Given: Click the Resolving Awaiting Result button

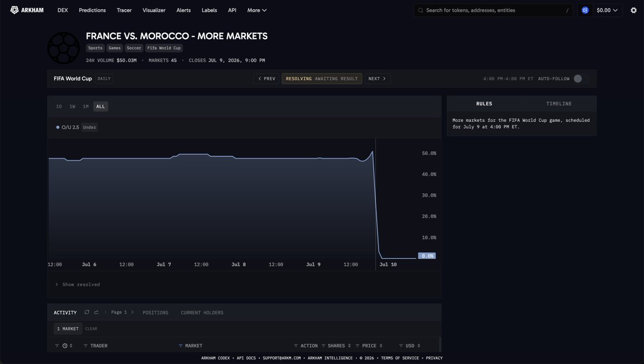Looking at the screenshot, I should 322,79.
